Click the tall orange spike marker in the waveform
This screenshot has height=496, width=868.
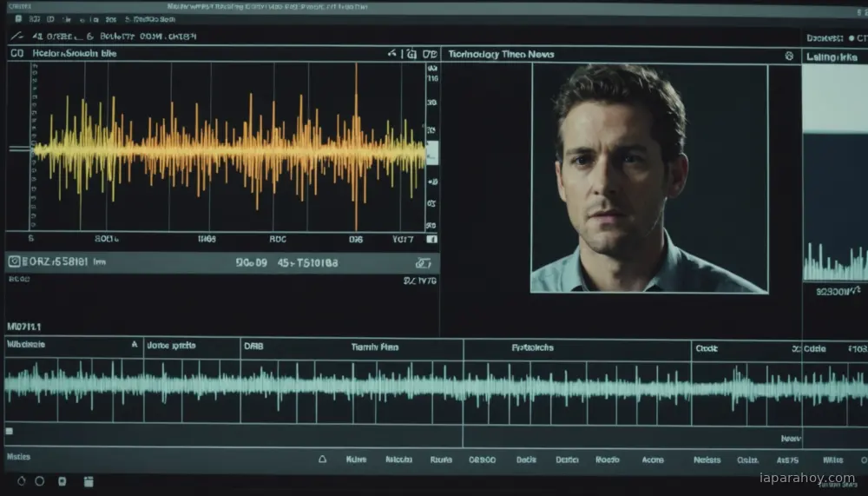(356, 147)
